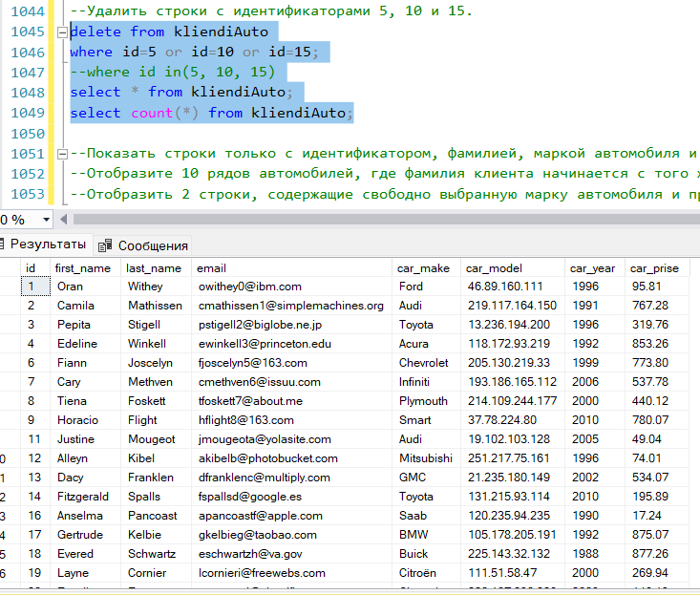700x595 pixels.
Task: Click 'id=15' in the where clause
Action: (x=289, y=53)
